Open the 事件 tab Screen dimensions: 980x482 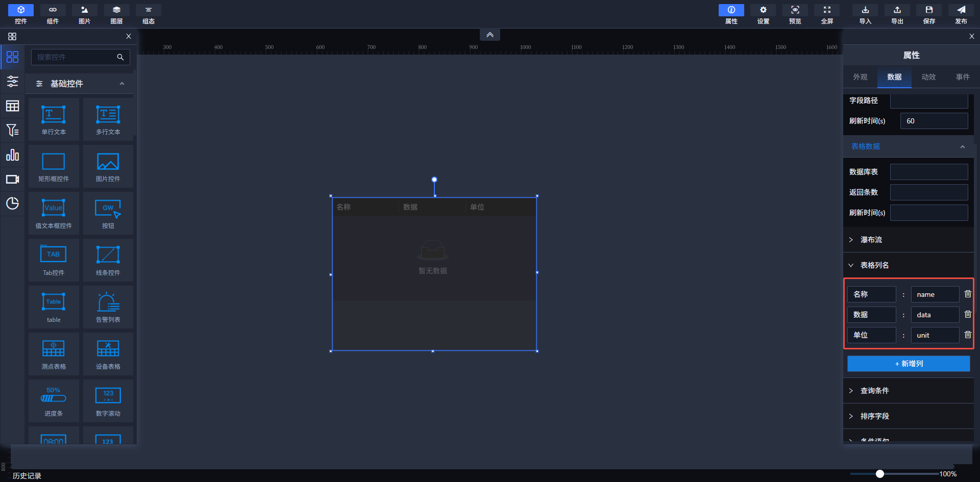pos(963,77)
